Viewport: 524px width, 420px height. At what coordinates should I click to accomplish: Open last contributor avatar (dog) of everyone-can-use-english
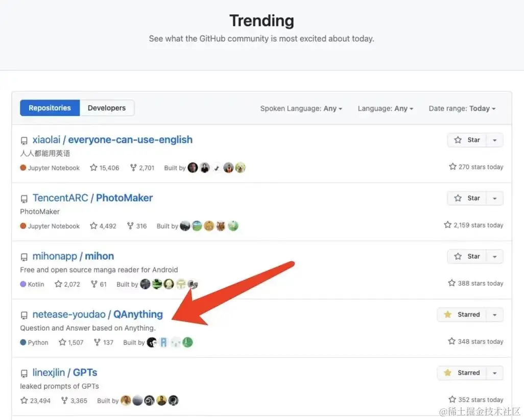click(240, 167)
